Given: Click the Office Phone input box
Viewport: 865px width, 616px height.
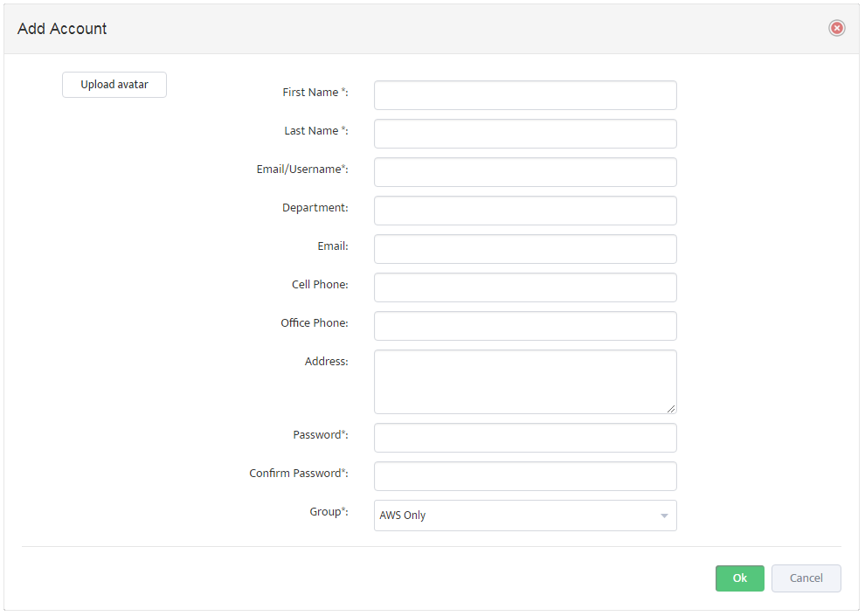Looking at the screenshot, I should pyautogui.click(x=525, y=326).
